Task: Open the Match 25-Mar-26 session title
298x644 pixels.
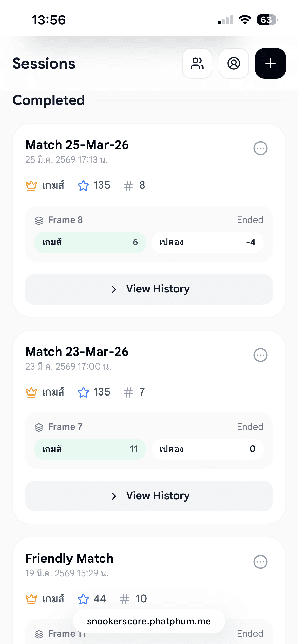Action: (77, 145)
